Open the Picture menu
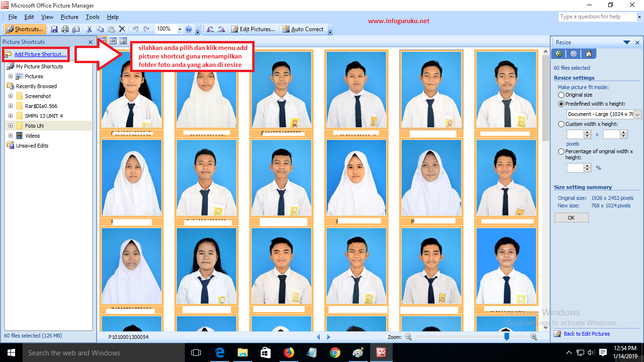Screen dimensions: 644x362 pos(69,17)
